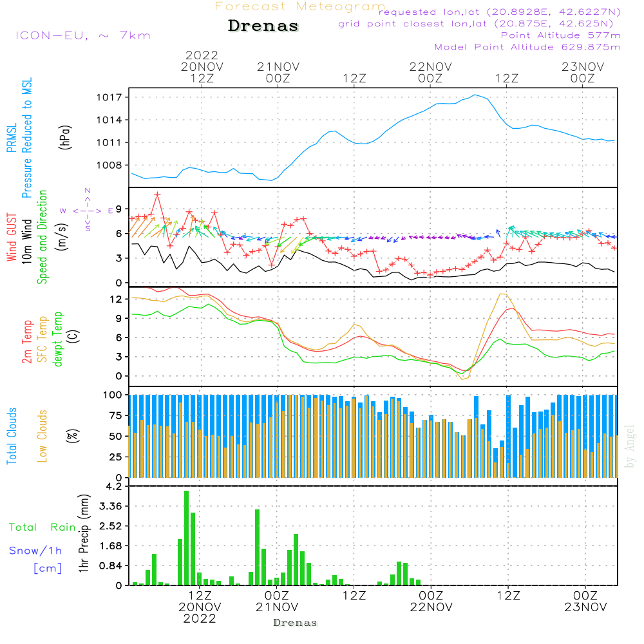Click the 'Total Clouds' axis label
Image resolution: width=644 pixels, height=644 pixels.
pos(12,436)
